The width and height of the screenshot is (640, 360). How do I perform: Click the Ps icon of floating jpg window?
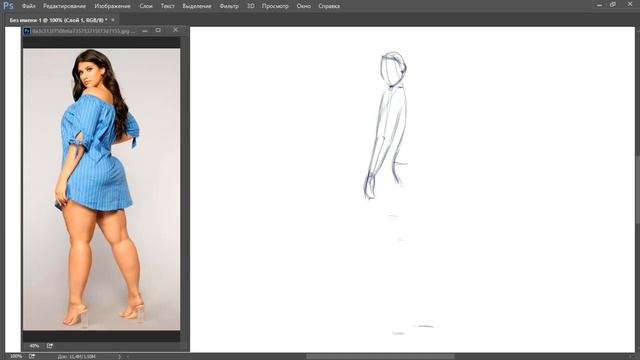[x=27, y=31]
